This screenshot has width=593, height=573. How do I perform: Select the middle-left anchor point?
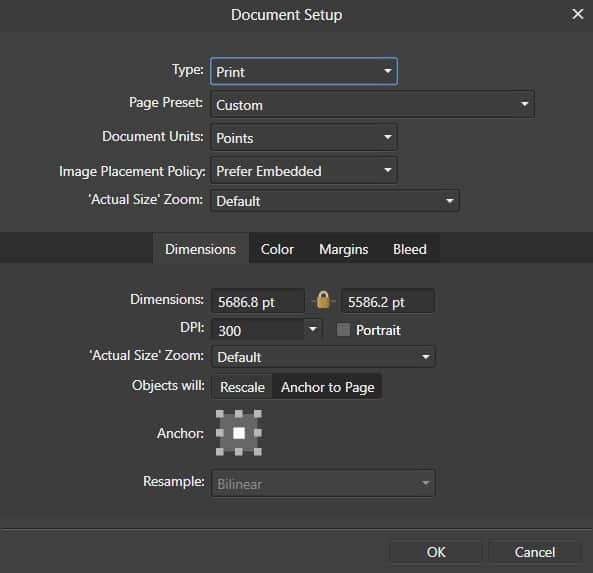(220, 433)
